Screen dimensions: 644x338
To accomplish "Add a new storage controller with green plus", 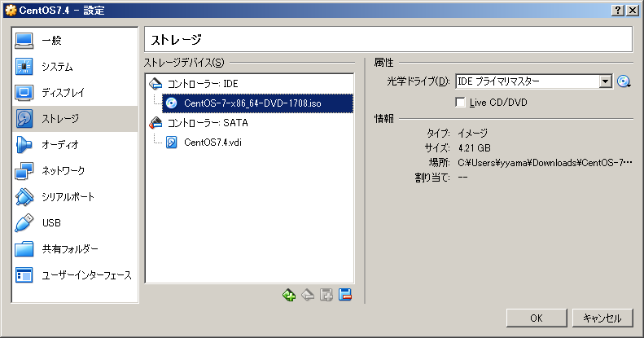I will (x=289, y=295).
